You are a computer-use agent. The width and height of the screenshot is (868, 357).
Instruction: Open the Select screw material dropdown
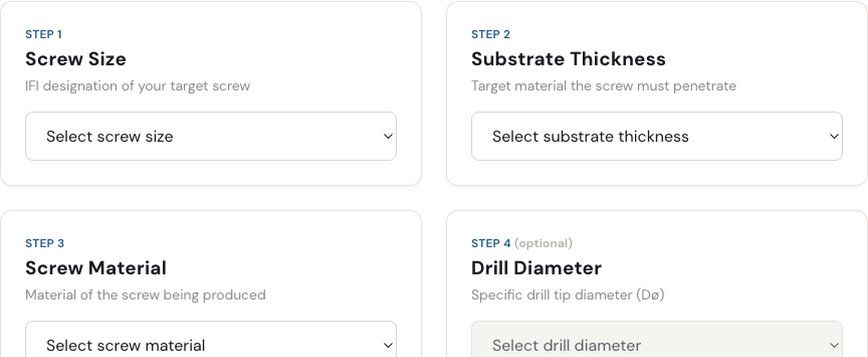210,339
